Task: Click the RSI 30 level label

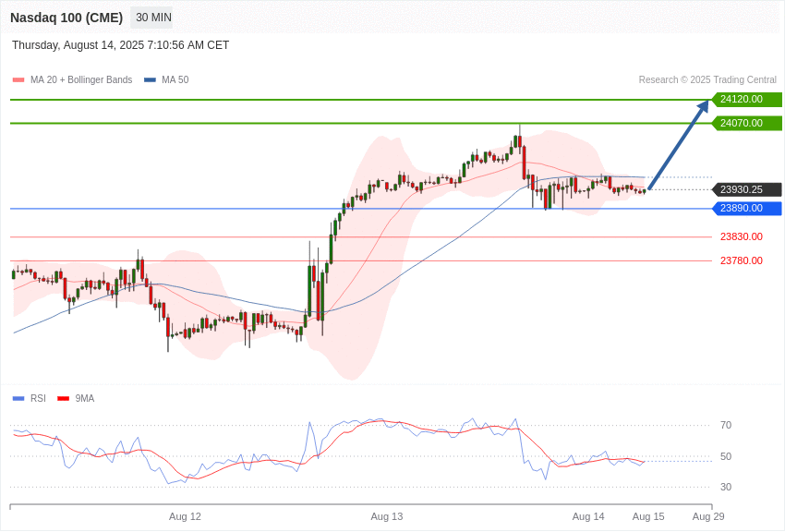Action: point(726,487)
